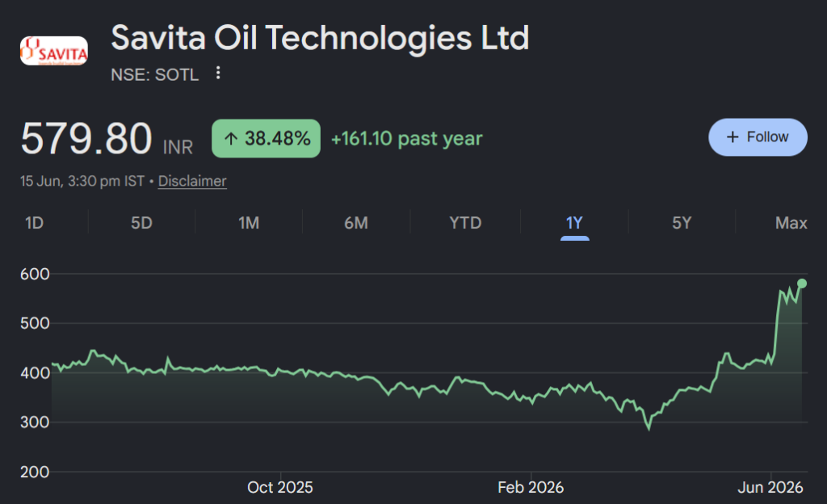Click the 600 y-axis label
This screenshot has width=827, height=504.
(35, 274)
